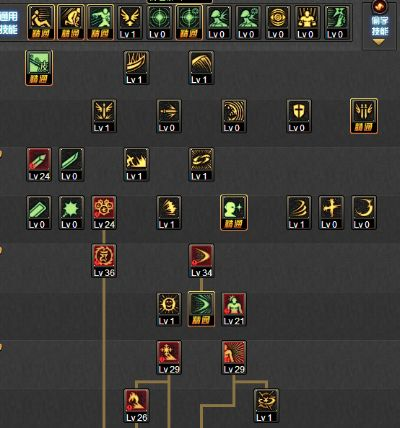Viewport: 400px width, 428px height.
Task: Choose the golden cross sparkle skill Lv 0
Action: pyautogui.click(x=331, y=213)
